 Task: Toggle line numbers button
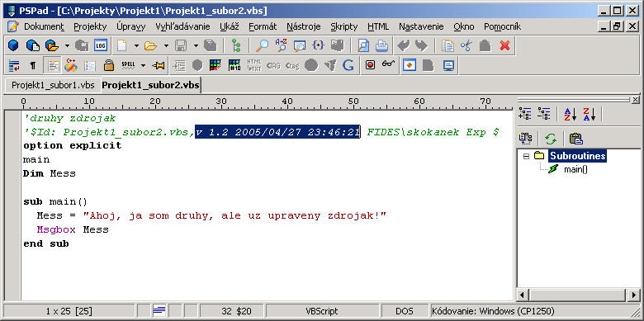[x=89, y=65]
